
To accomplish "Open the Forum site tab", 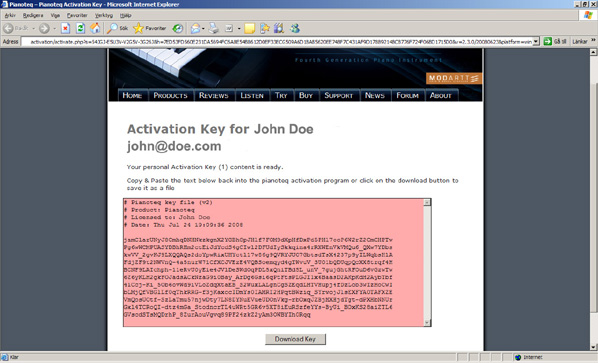I will [x=407, y=95].
